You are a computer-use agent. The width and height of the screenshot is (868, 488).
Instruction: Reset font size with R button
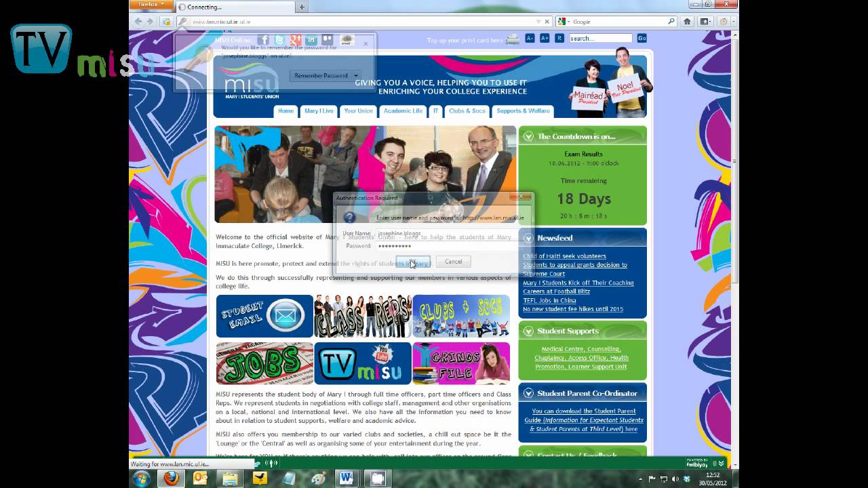[559, 39]
